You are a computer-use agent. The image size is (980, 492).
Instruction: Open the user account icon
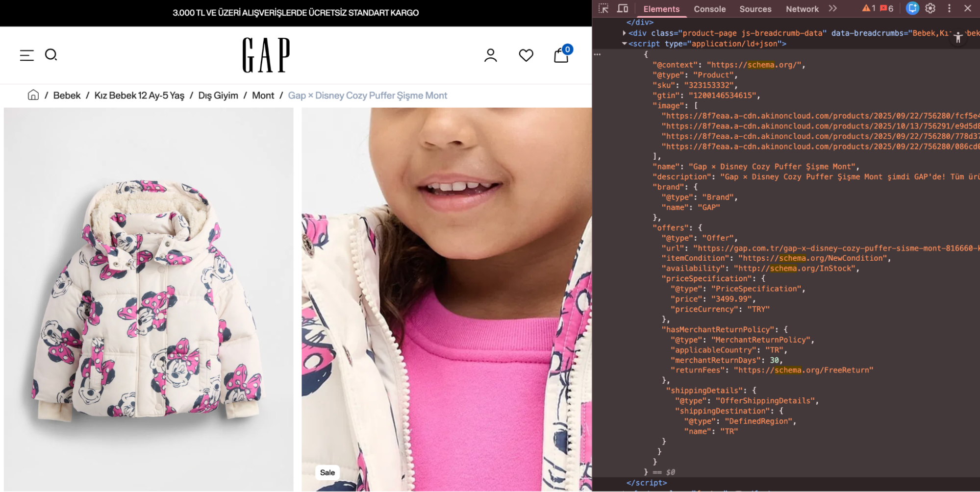click(491, 55)
